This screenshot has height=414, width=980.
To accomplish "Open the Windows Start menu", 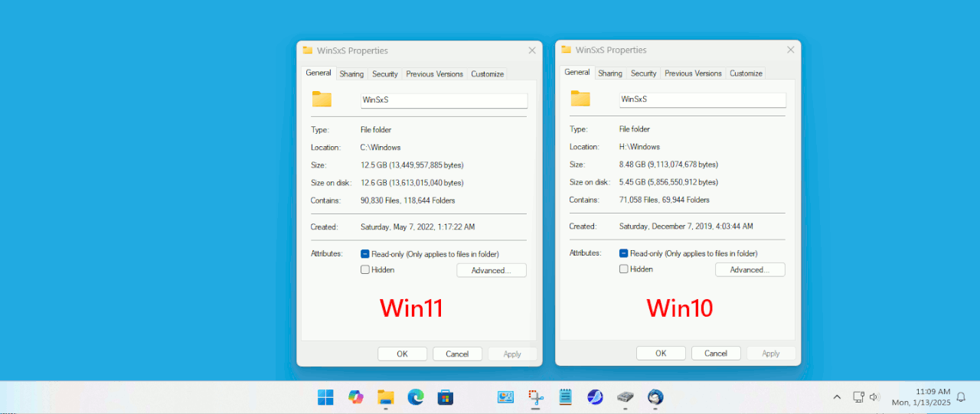I will [325, 396].
